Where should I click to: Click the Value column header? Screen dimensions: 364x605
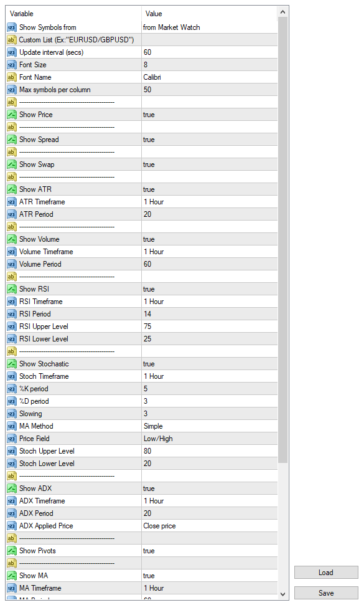[x=210, y=14]
